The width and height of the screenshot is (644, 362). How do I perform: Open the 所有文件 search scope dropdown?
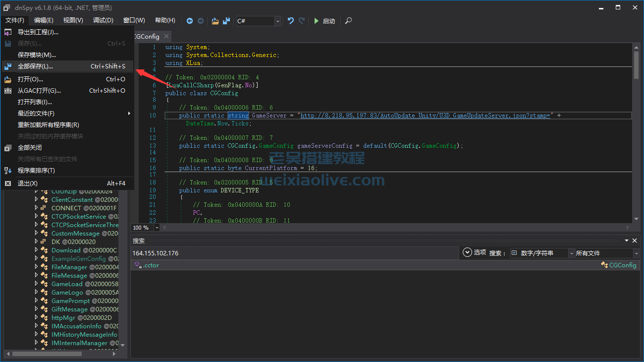click(635, 253)
